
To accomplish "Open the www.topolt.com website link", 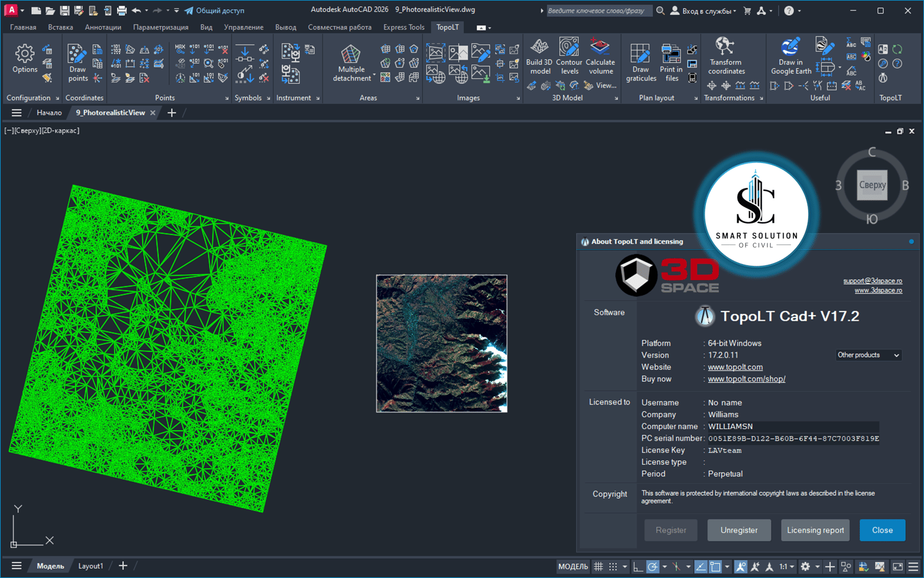I will pyautogui.click(x=735, y=367).
